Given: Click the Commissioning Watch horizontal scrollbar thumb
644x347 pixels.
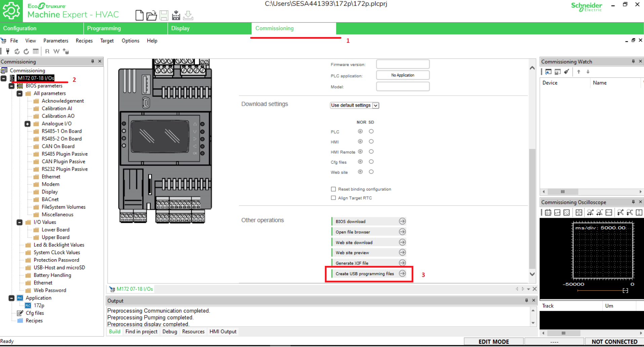Looking at the screenshot, I should 563,192.
